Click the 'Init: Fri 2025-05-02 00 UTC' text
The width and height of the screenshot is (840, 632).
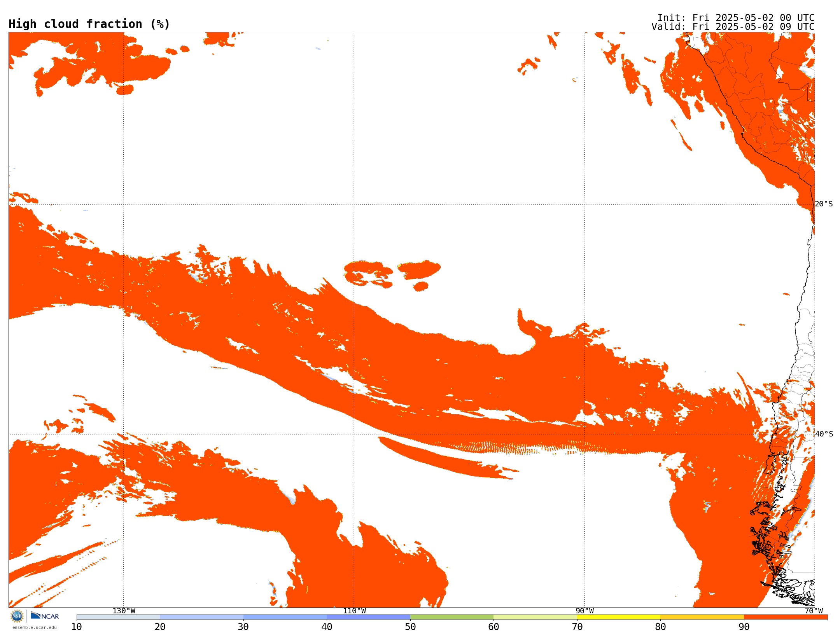coord(735,18)
